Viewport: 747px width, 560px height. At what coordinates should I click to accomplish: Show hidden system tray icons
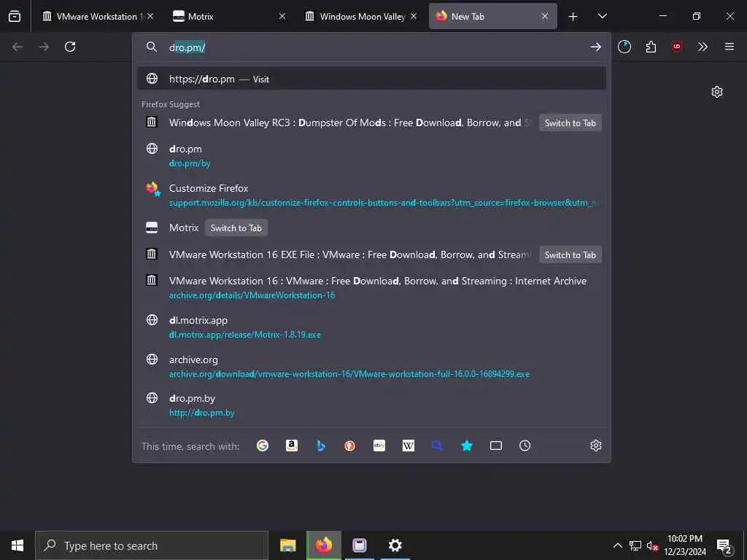click(x=617, y=545)
